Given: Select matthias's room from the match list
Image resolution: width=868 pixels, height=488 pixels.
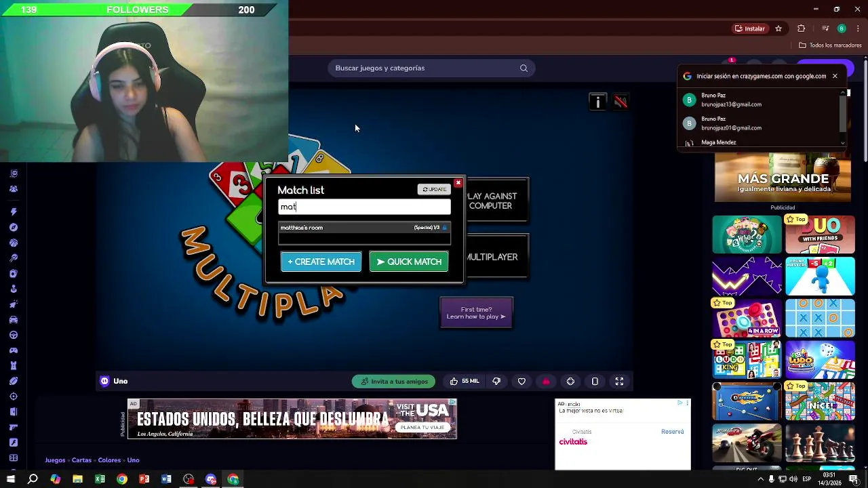Looking at the screenshot, I should coord(364,228).
